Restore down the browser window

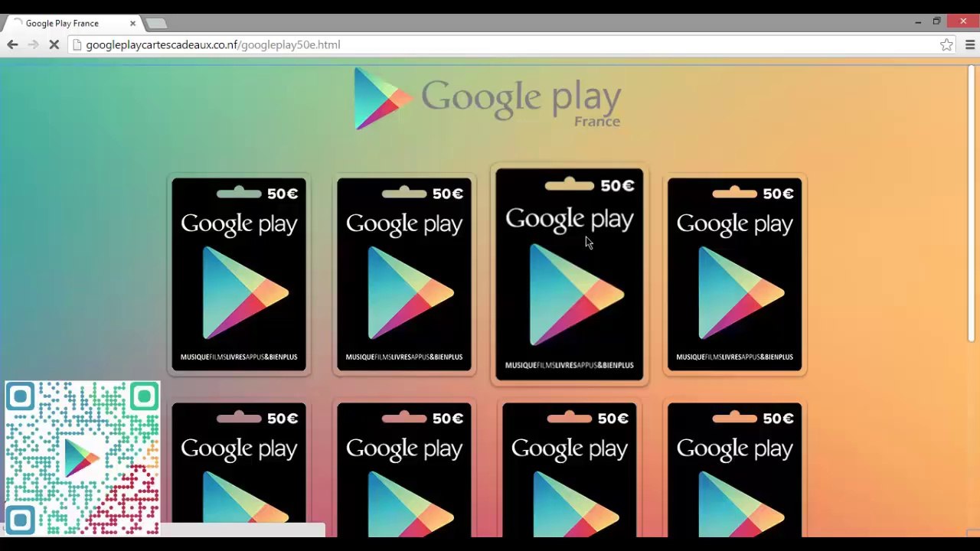tap(936, 22)
